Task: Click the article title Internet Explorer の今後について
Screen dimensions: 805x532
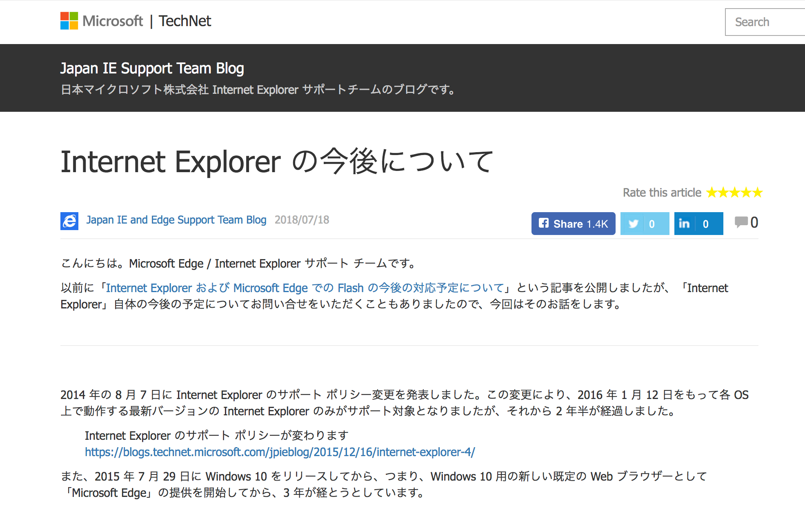Action: (x=277, y=162)
